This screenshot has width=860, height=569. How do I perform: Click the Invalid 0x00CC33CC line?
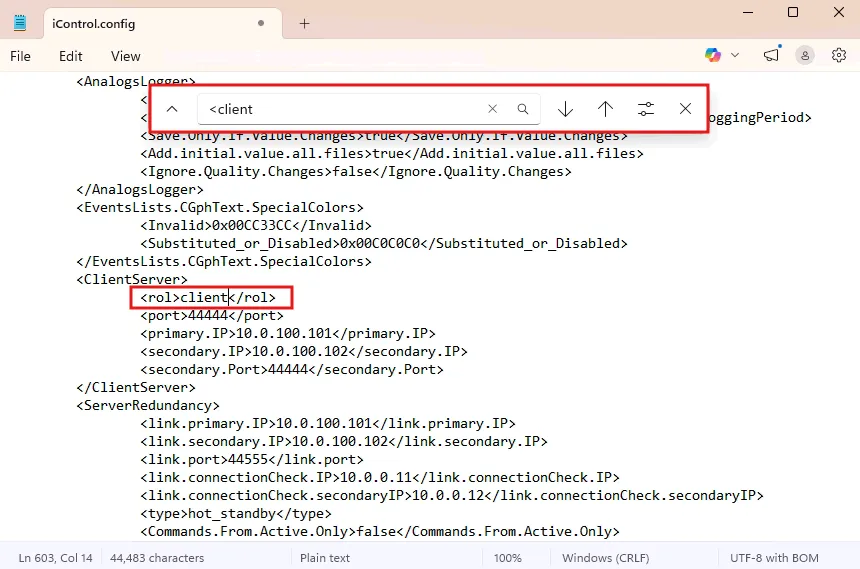pos(256,226)
